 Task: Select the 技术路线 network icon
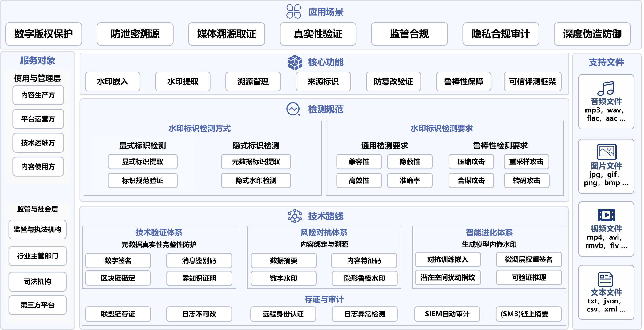tap(295, 217)
